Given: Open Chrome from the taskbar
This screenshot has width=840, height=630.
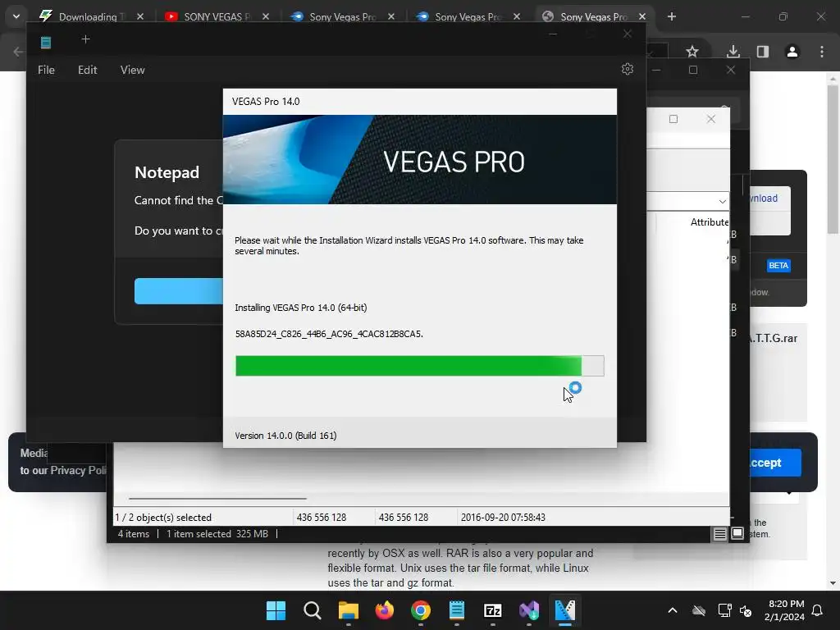Looking at the screenshot, I should click(421, 610).
